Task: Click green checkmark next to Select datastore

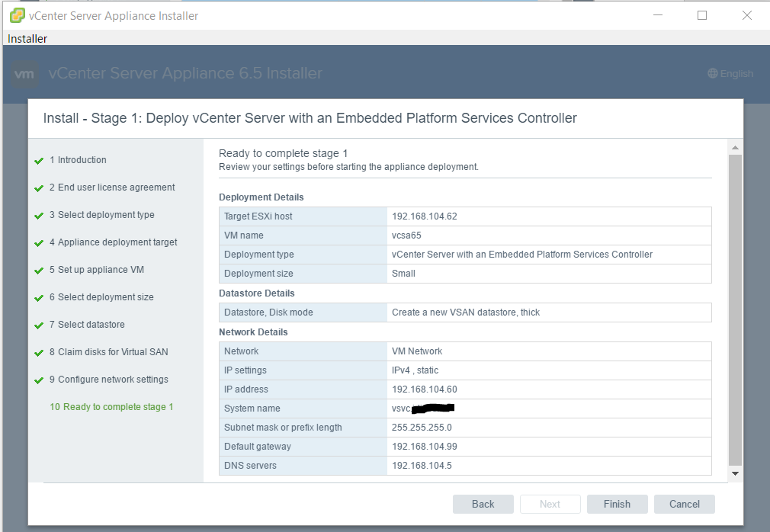Action: click(x=39, y=326)
